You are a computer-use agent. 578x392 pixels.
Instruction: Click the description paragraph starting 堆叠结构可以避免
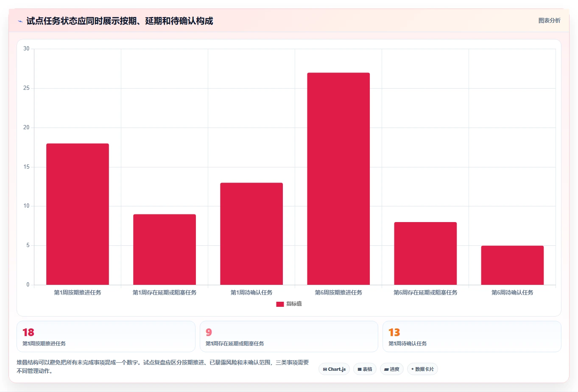[163, 367]
